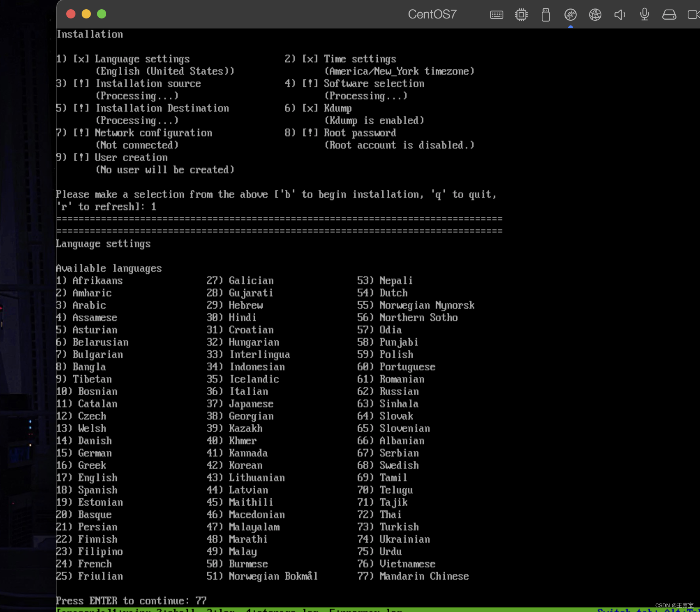Click '77) Mandarin Chinese' in language list

click(413, 576)
